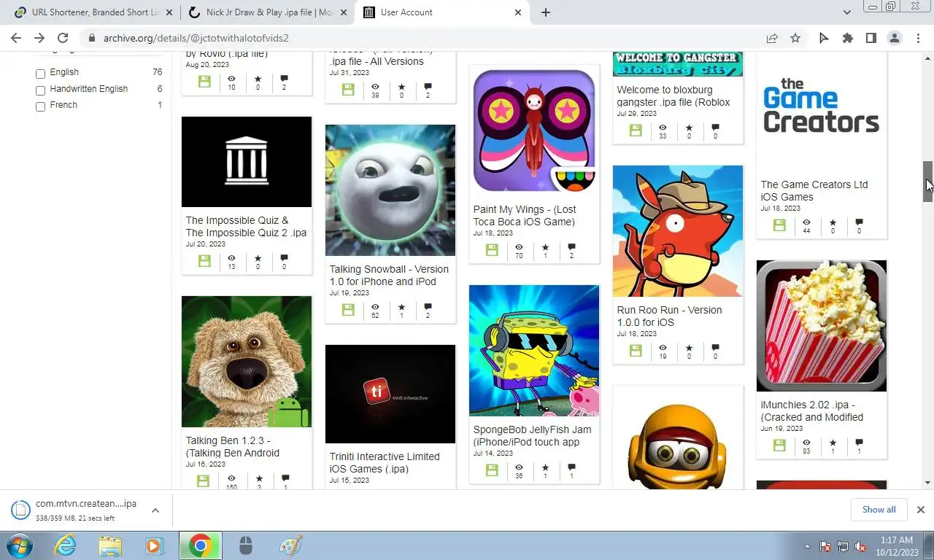Open the Chrome three-dot menu
Screen dimensions: 934x560
918,38
